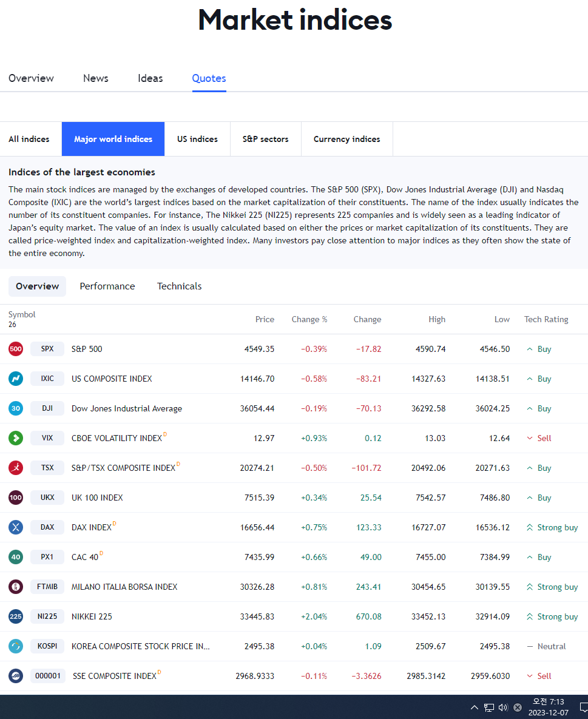Open the VIX ticker symbol badge
Image resolution: width=588 pixels, height=719 pixels.
point(47,438)
